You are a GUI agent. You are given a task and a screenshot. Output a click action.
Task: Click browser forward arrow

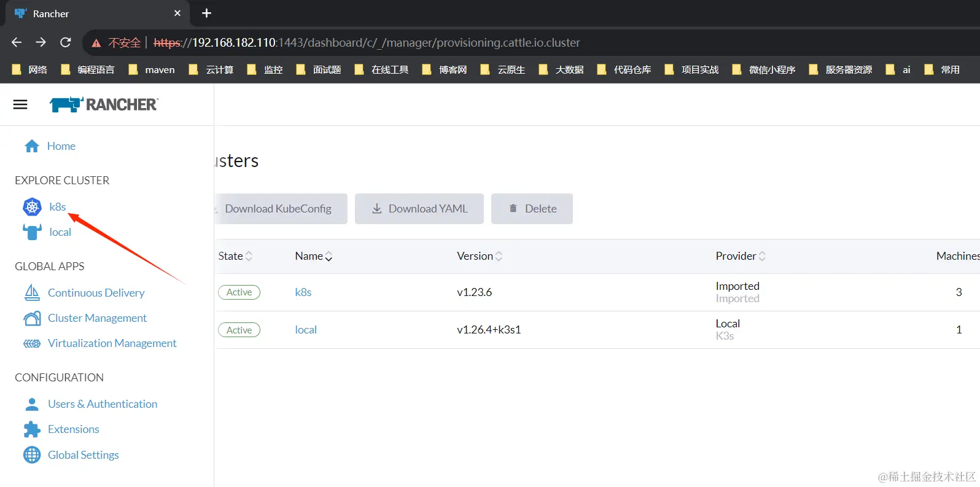click(x=41, y=42)
